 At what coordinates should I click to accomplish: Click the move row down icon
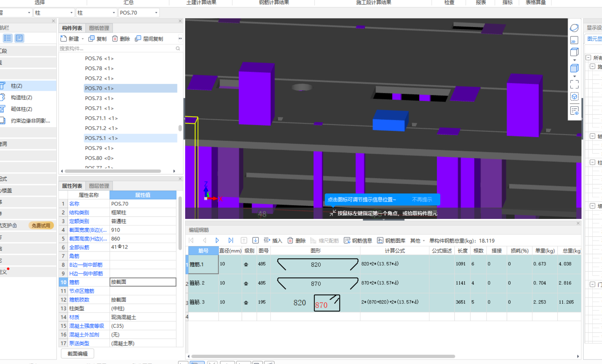click(x=256, y=240)
